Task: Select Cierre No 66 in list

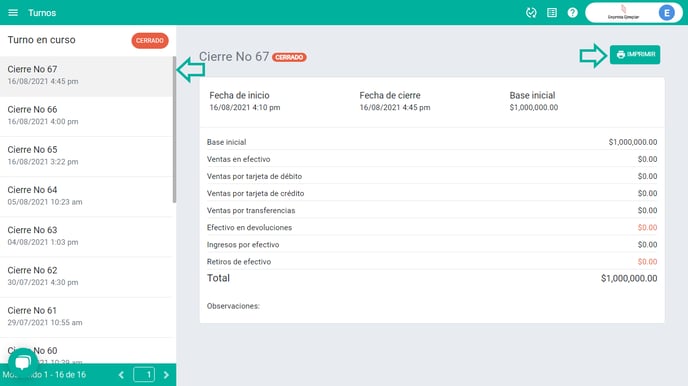Action: click(x=86, y=116)
